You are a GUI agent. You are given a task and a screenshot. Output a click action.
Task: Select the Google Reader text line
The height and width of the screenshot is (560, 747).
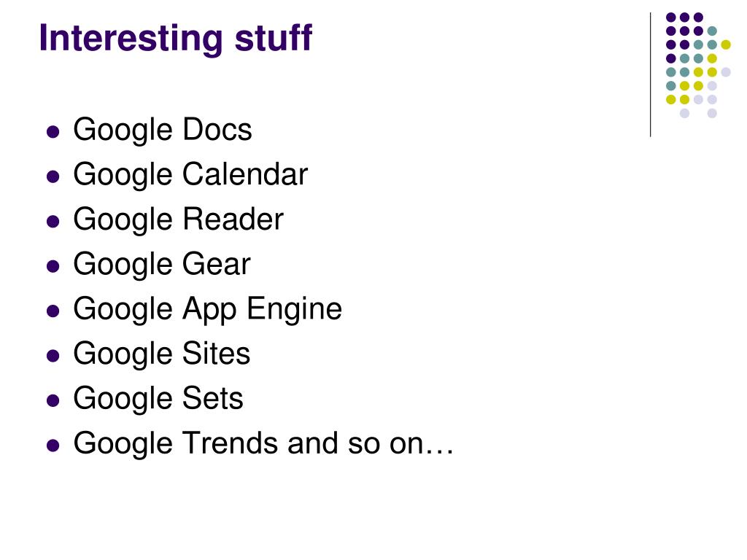[178, 219]
